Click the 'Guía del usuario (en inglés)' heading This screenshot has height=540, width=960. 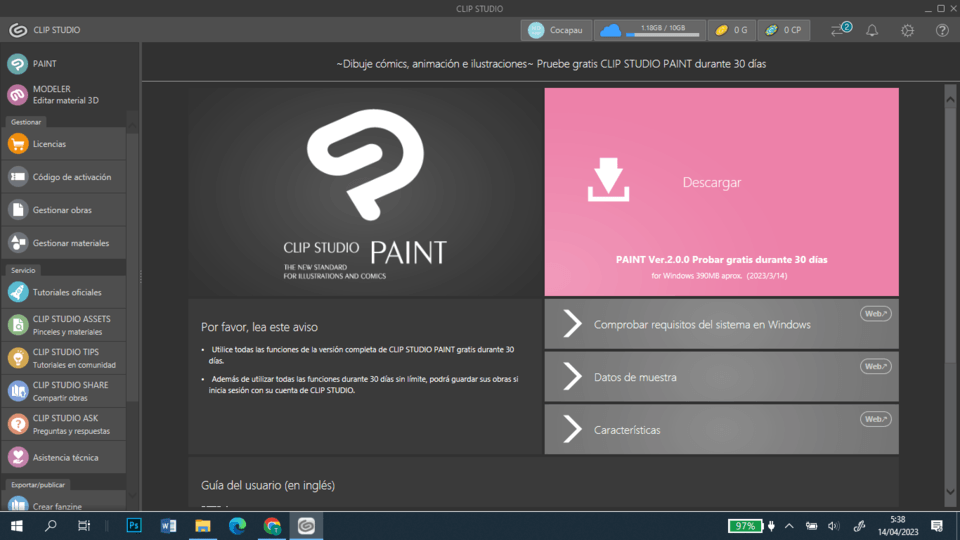point(268,485)
